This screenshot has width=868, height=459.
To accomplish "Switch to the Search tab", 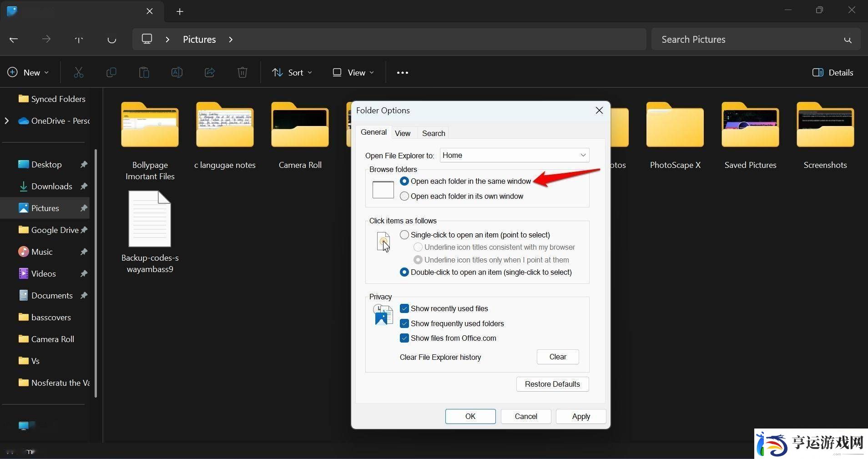I will 434,133.
